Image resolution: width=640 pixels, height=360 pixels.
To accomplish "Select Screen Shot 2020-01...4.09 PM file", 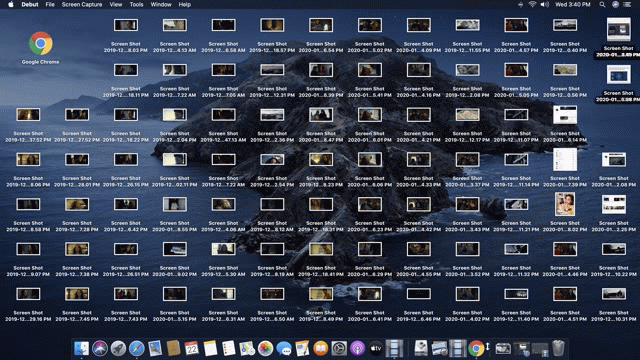I will pyautogui.click(x=418, y=25).
